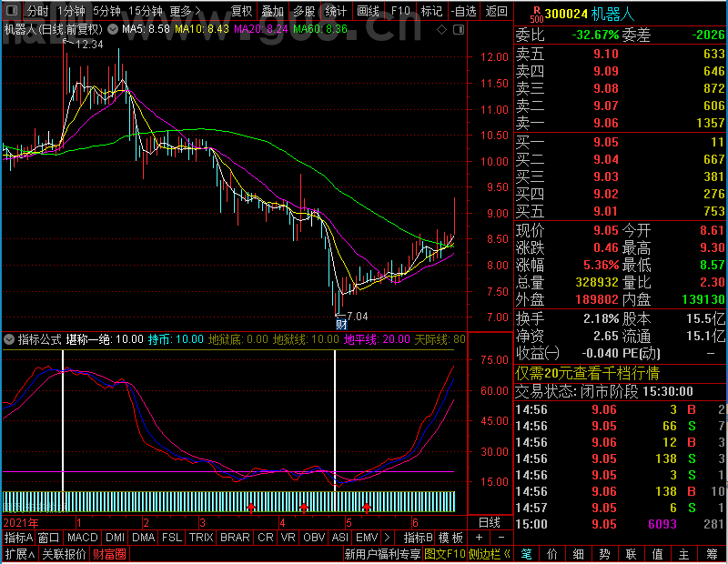Select the TRIX indicator tab

coord(201,538)
